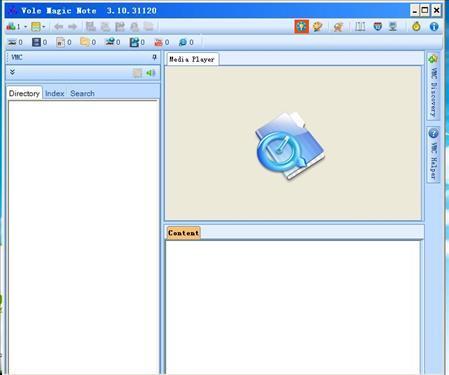
Task: Open the yellow note icon dropdown arrow
Action: (44, 27)
